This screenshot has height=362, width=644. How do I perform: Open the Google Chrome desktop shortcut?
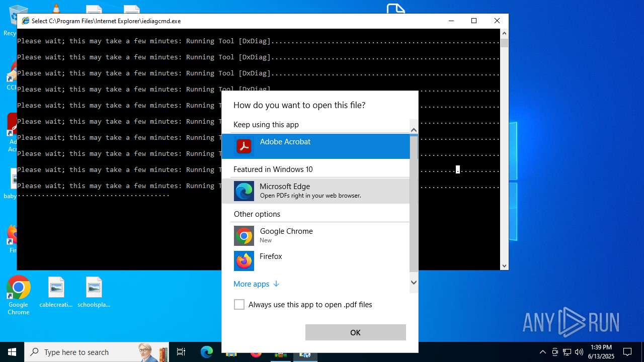[18, 295]
